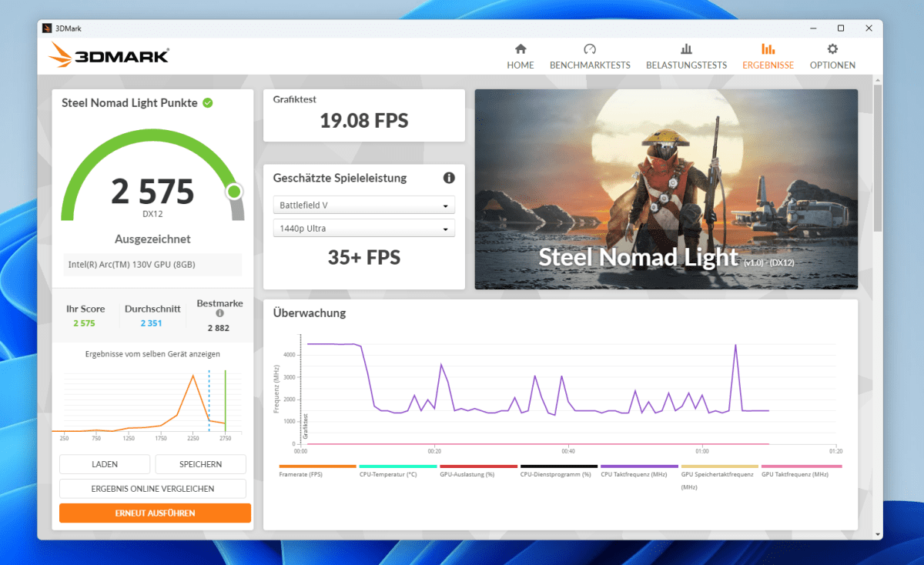Click the Belastungstests bar chart icon
The image size is (924, 565).
point(686,48)
